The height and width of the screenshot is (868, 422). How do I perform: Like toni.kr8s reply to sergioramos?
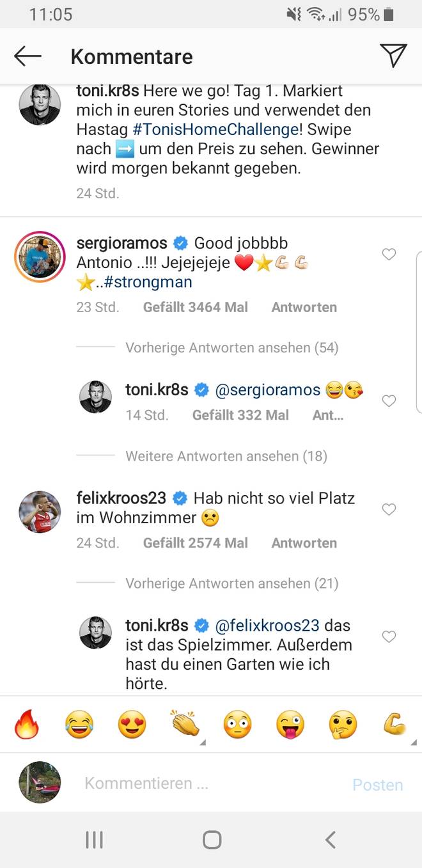pos(389,401)
